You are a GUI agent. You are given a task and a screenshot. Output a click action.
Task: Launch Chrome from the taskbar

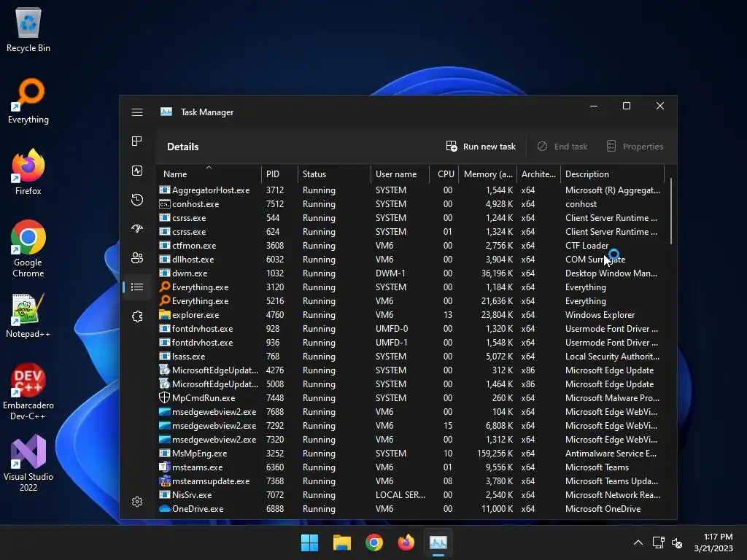pyautogui.click(x=374, y=542)
